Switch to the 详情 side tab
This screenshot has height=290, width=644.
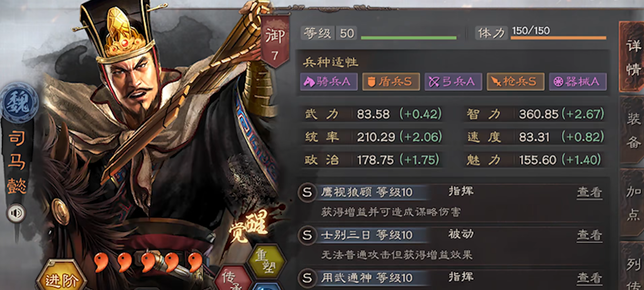coord(632,57)
